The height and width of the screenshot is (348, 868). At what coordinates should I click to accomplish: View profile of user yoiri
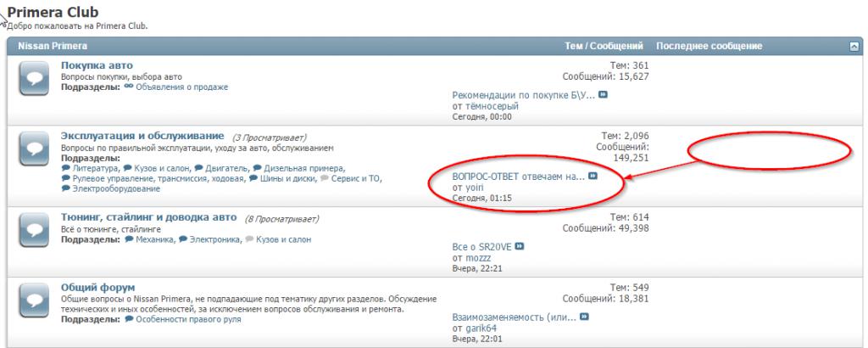point(474,188)
